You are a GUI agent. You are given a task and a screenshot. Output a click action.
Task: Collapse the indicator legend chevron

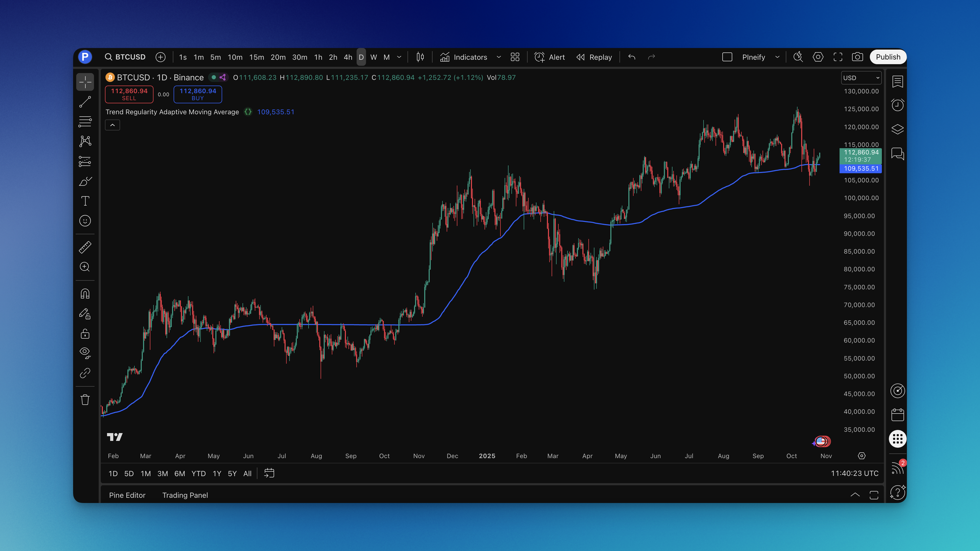(x=113, y=125)
